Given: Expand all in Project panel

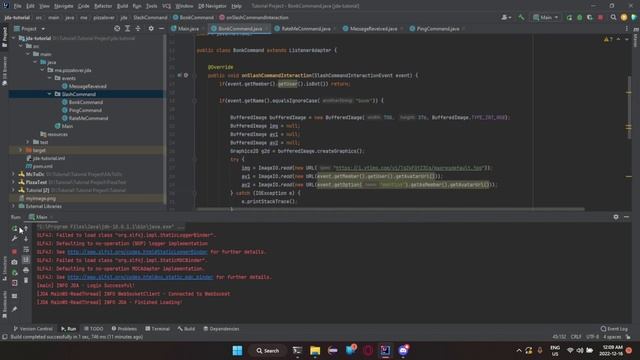Looking at the screenshot, I should [127, 29].
